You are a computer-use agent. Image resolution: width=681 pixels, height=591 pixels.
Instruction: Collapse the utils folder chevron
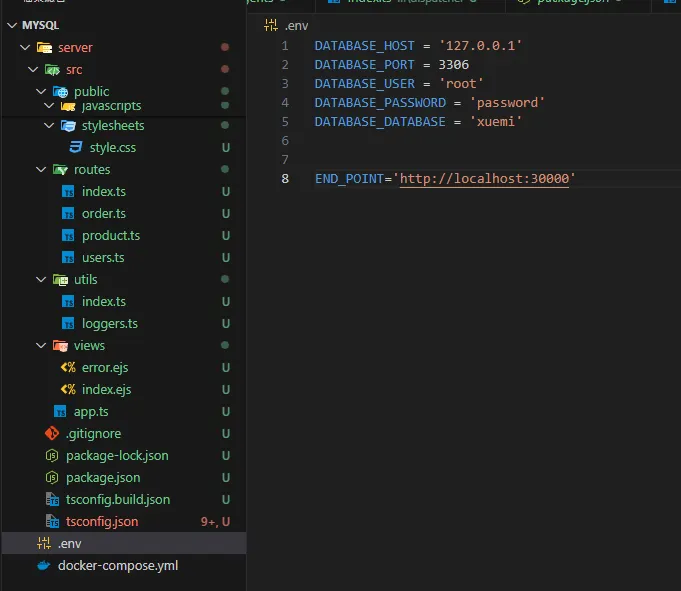41,280
